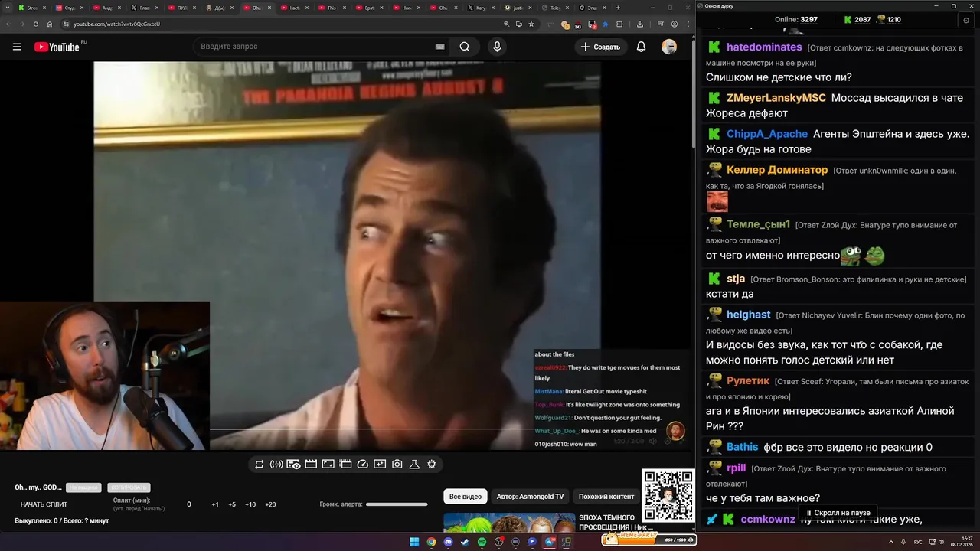Viewport: 980px width, 551px height.
Task: Open Steam from the taskbar
Action: pyautogui.click(x=465, y=542)
